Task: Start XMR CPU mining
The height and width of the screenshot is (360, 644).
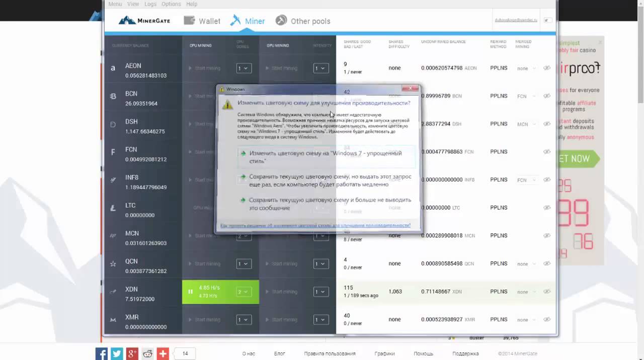Action: tap(204, 319)
